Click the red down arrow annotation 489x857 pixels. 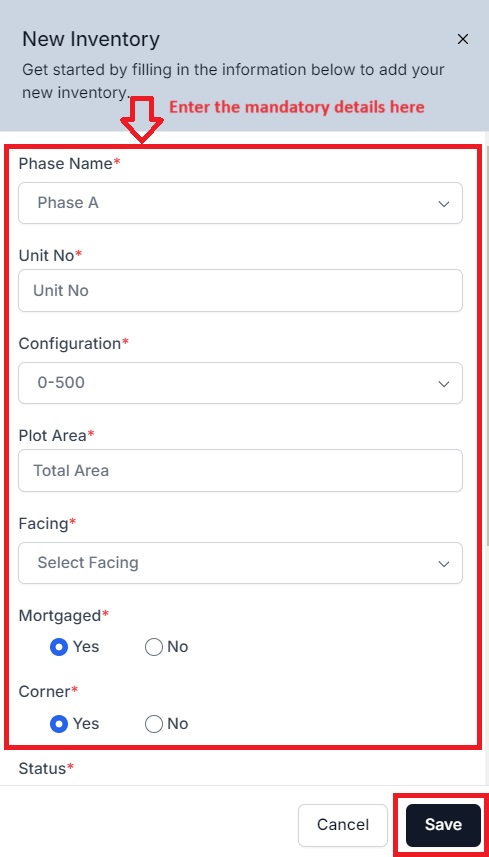142,120
